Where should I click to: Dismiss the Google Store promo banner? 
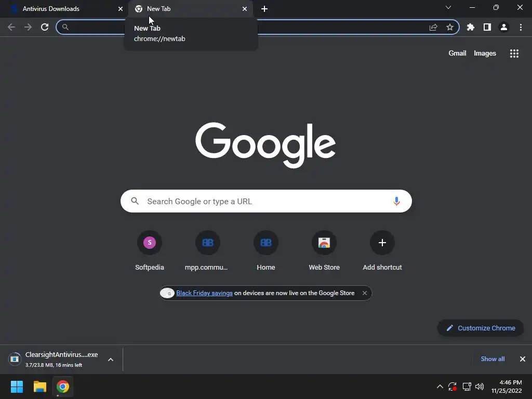(x=364, y=293)
